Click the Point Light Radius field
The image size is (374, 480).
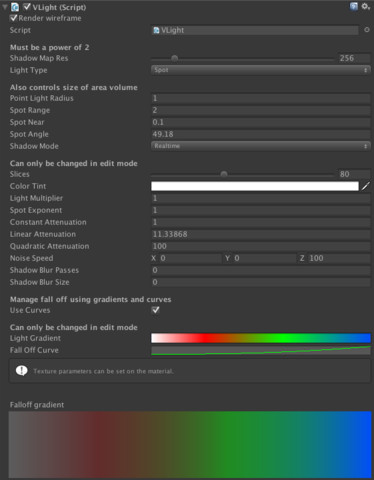click(x=261, y=98)
